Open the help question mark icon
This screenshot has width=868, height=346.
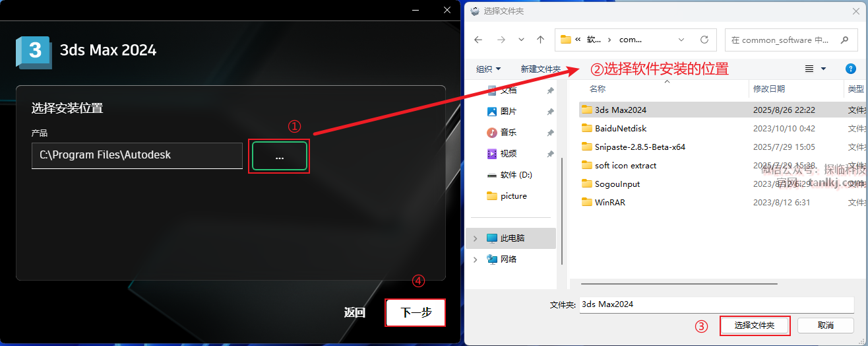(x=851, y=69)
